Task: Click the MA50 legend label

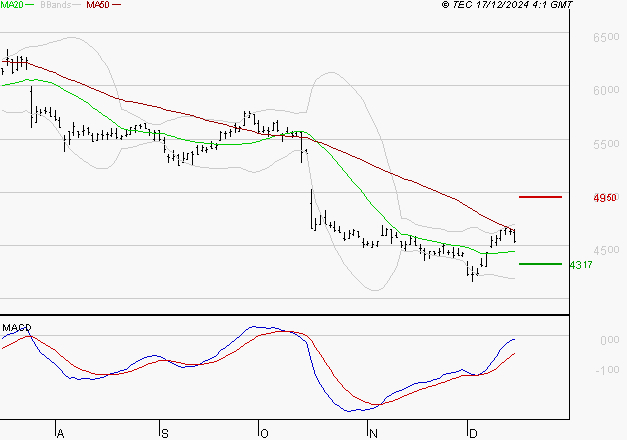Action: coord(98,5)
